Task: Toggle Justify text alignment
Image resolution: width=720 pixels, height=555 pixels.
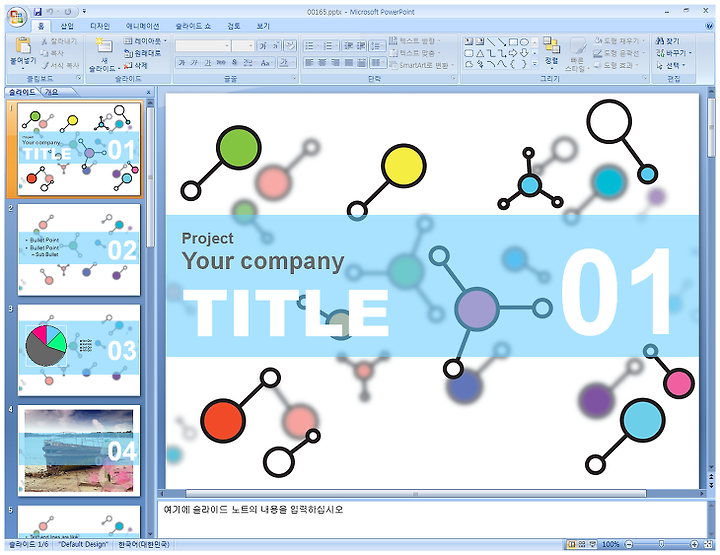Action: 349,62
